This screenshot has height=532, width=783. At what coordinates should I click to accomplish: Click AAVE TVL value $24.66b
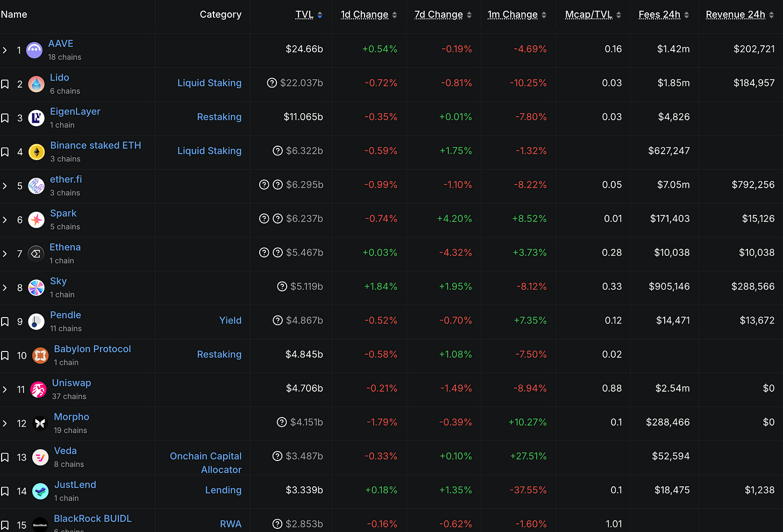tap(304, 49)
